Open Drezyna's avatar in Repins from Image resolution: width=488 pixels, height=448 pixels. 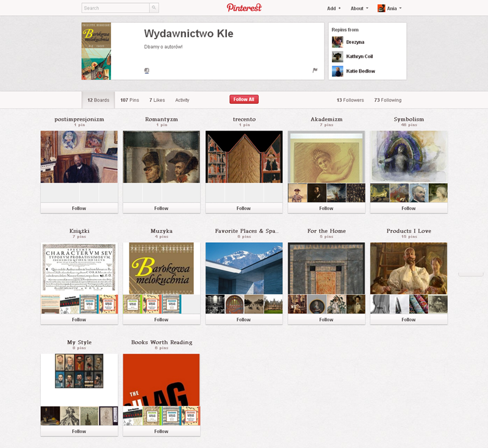point(337,42)
